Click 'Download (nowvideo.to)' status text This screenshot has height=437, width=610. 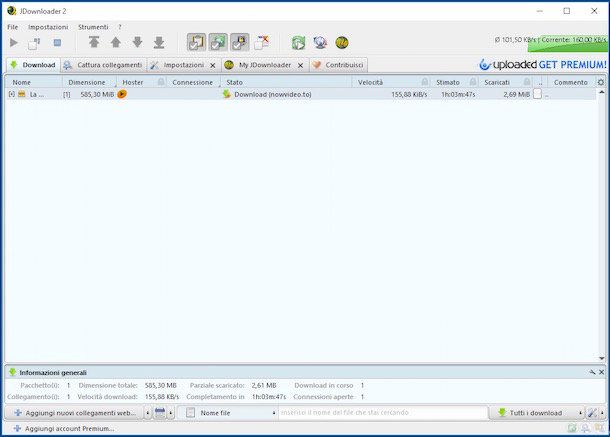click(273, 95)
